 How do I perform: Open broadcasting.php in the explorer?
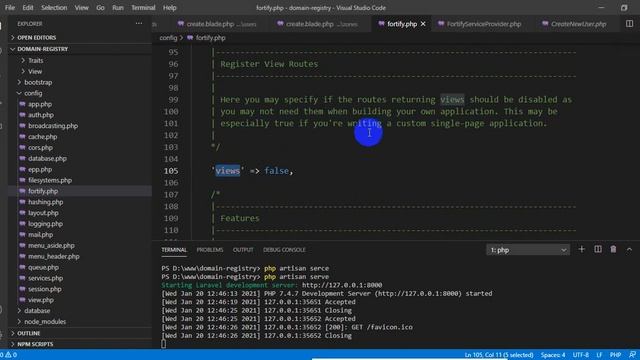pyautogui.click(x=53, y=126)
